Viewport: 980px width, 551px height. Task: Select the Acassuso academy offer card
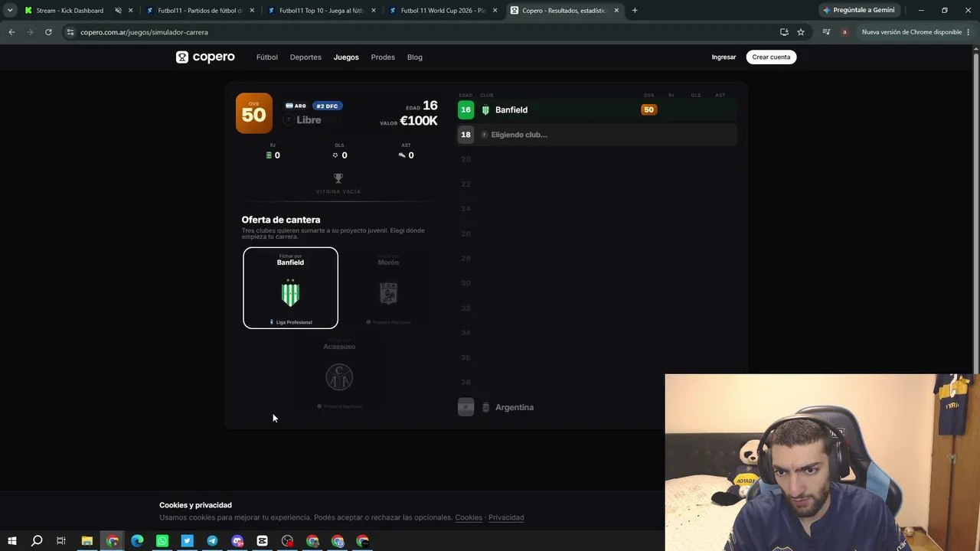(x=339, y=372)
